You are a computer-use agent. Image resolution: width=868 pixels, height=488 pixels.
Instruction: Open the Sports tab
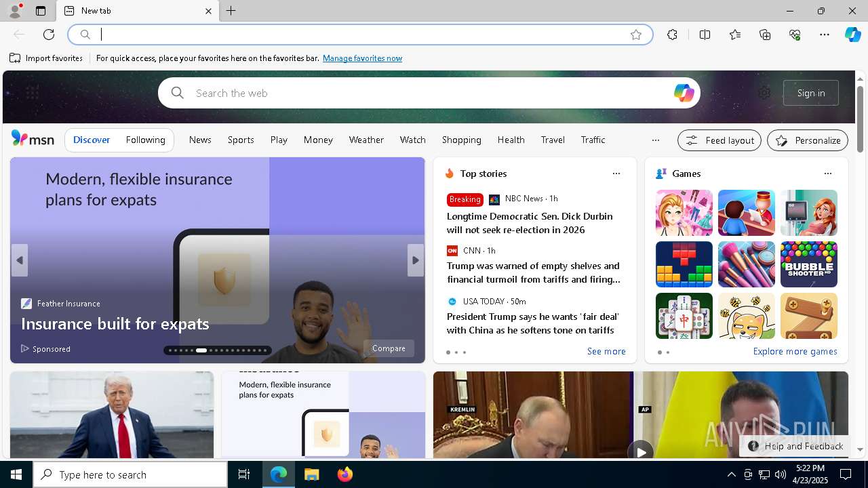point(241,140)
